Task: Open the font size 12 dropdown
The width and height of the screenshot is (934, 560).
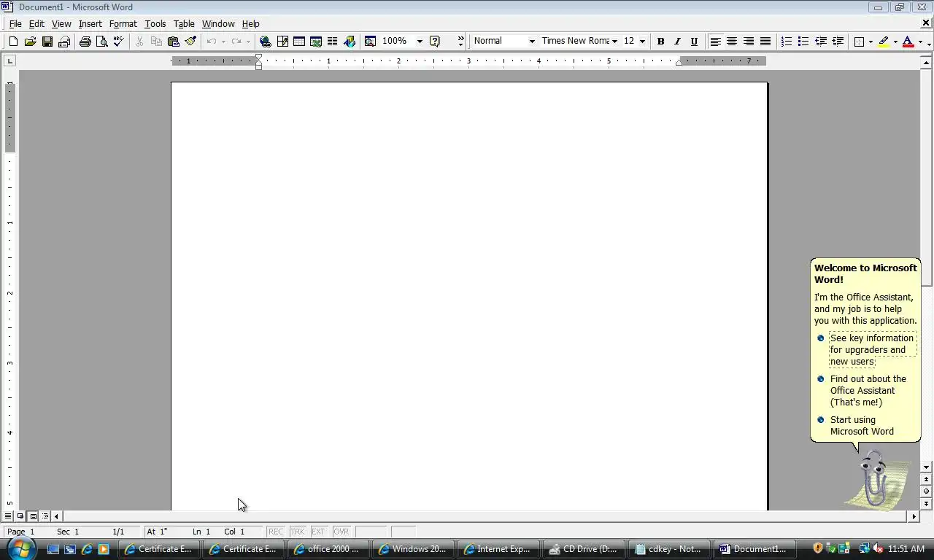Action: tap(642, 42)
